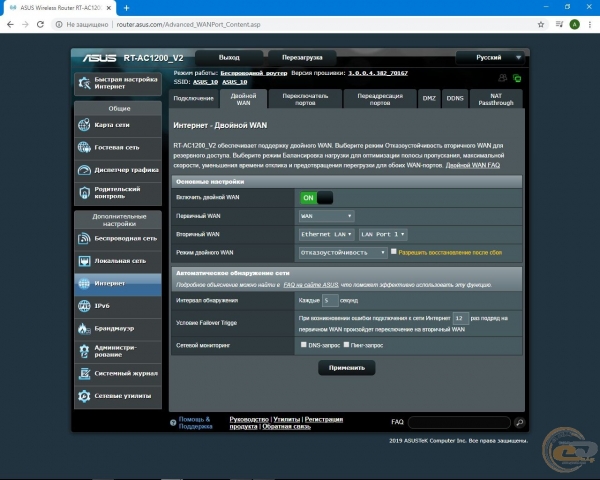Open the Утилиты footer link
Image resolution: width=600 pixels, height=480 pixels.
287,420
